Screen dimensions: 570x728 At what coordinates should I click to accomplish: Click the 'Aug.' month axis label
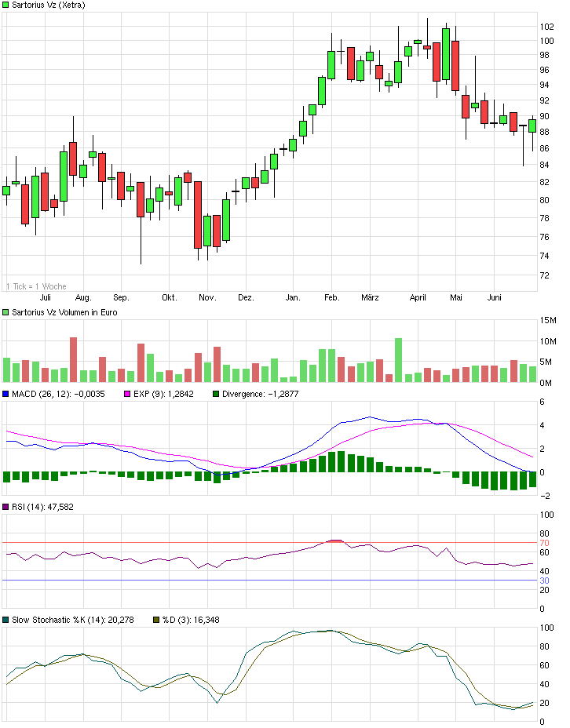84,297
